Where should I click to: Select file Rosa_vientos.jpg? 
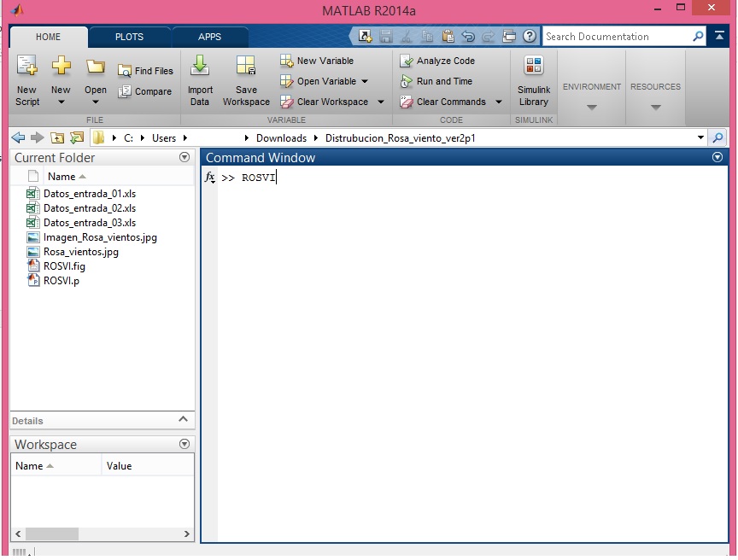point(73,252)
